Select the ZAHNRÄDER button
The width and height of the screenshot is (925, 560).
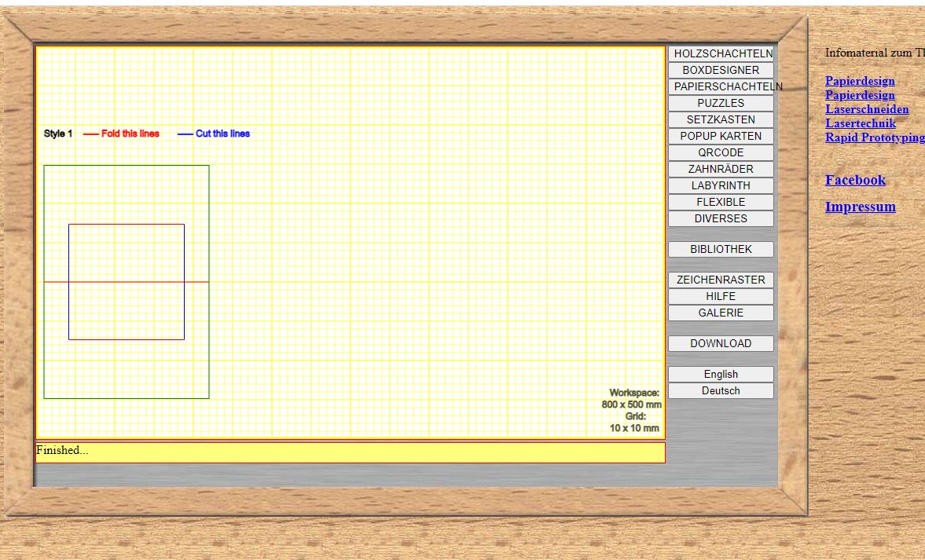coord(721,169)
